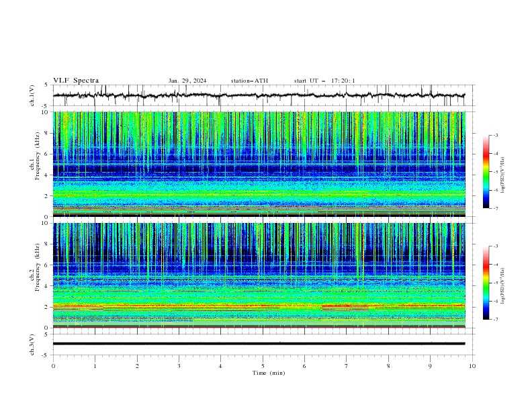Click the "10" tick ending the time axis

coord(472,366)
